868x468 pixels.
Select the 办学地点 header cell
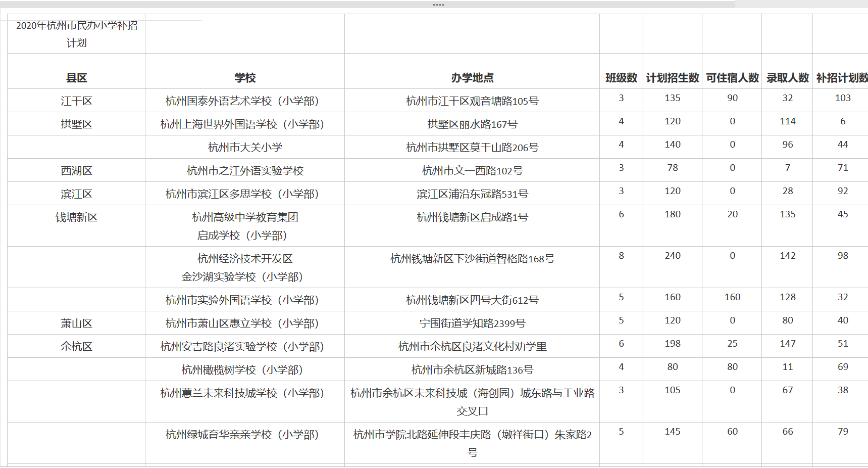(x=472, y=78)
